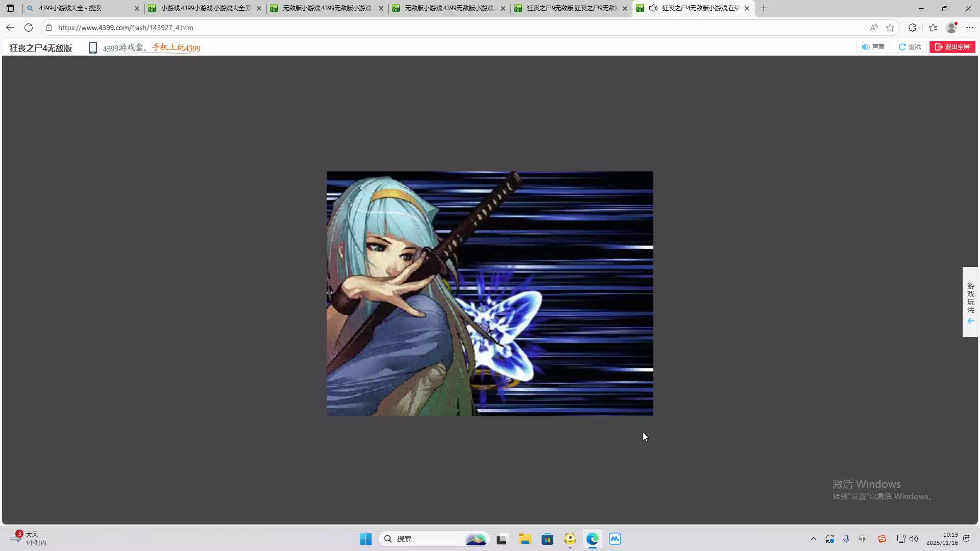The height and width of the screenshot is (551, 980).
Task: Expand the 游戏玩法 side panel
Action: (x=970, y=302)
